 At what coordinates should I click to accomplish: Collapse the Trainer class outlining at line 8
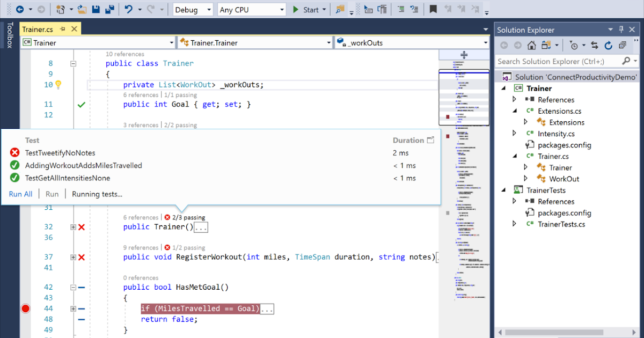pos(74,63)
